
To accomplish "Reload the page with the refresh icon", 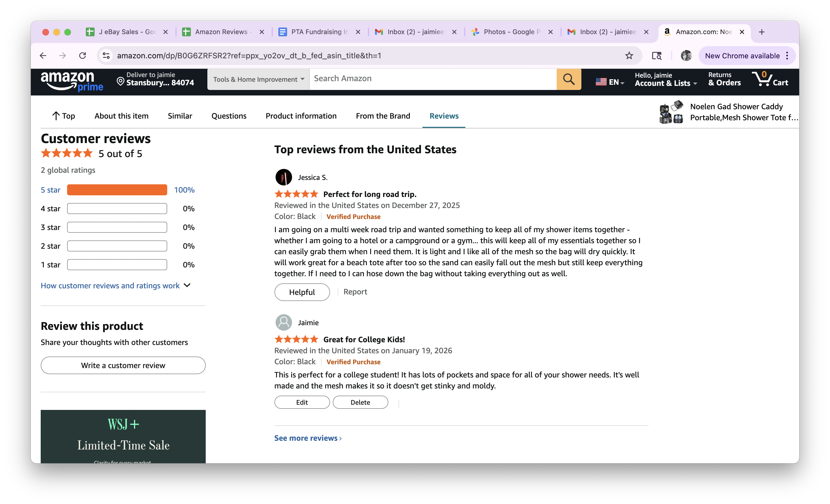I will coord(83,56).
